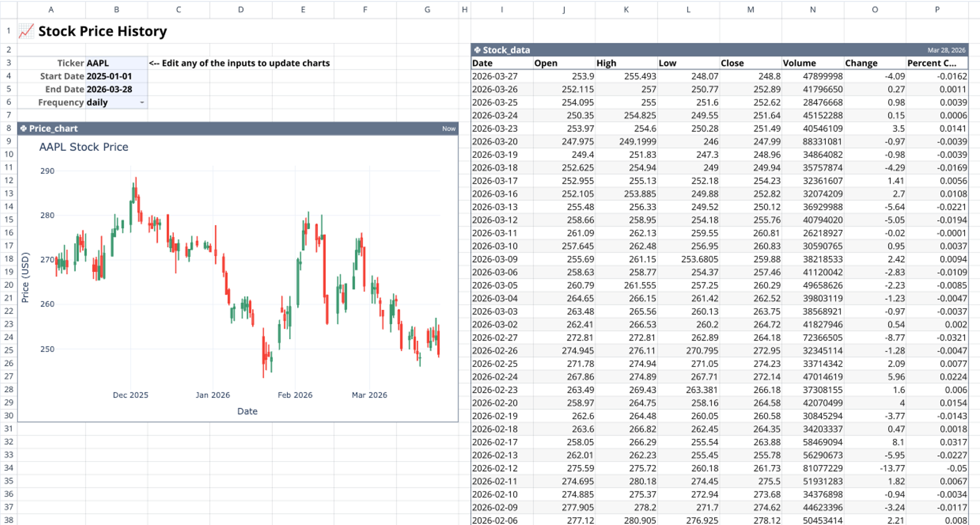Click the Volume column header in Stock_data

tap(813, 63)
